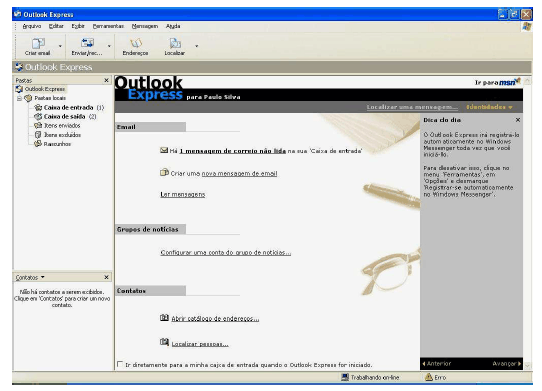
Task: Open the Identidades dropdown
Action: click(489, 107)
